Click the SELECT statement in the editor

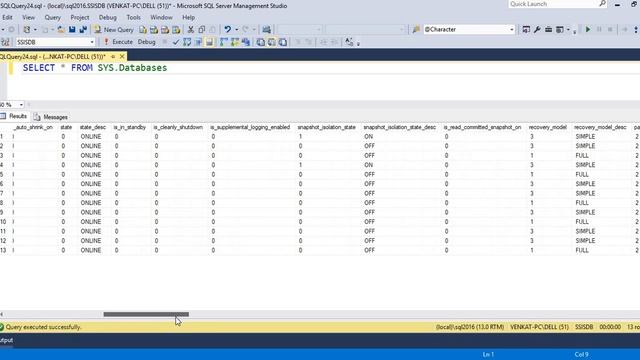95,68
